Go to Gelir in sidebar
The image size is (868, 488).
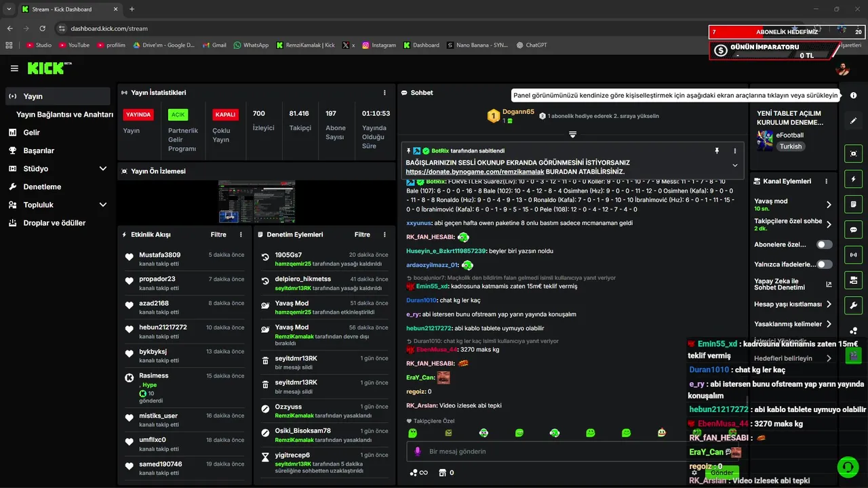point(58,133)
